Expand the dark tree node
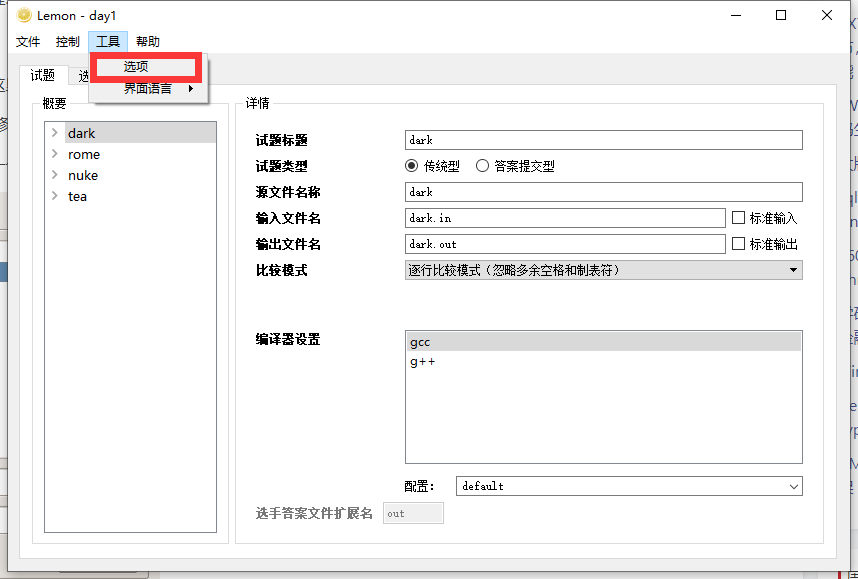858x579 pixels. pyautogui.click(x=55, y=132)
